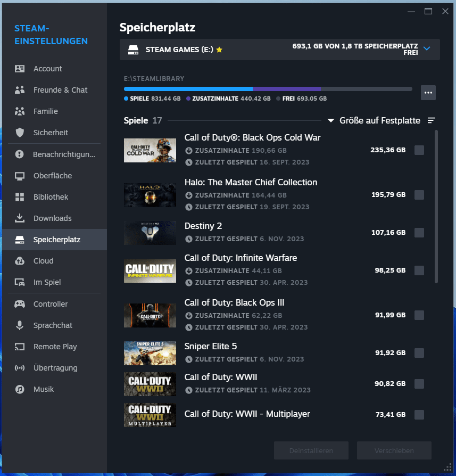Click the Call of Duty: Black Ops III title
456x476 pixels.
click(x=234, y=302)
